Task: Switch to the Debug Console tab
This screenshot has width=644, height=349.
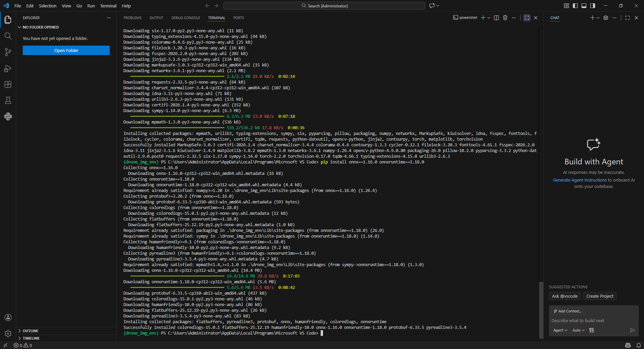Action: pyautogui.click(x=186, y=18)
